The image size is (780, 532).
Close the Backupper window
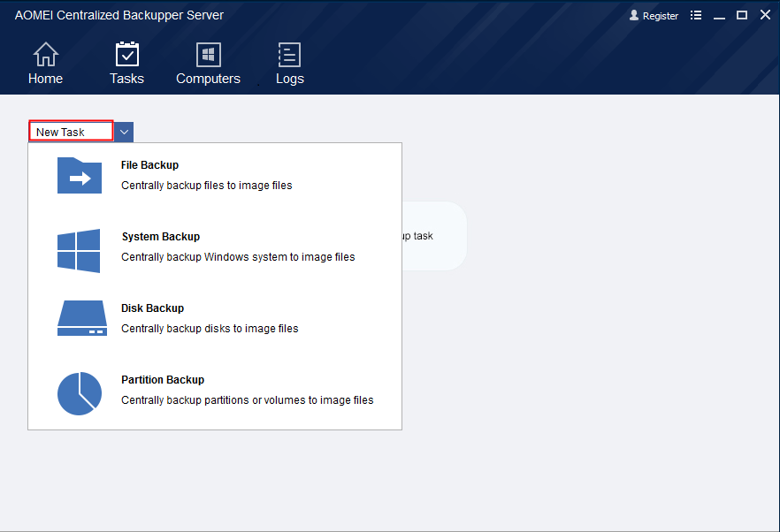(x=765, y=15)
